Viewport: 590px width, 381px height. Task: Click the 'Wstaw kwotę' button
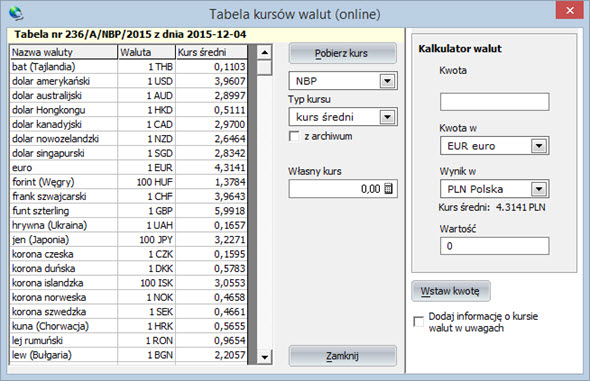(x=451, y=291)
